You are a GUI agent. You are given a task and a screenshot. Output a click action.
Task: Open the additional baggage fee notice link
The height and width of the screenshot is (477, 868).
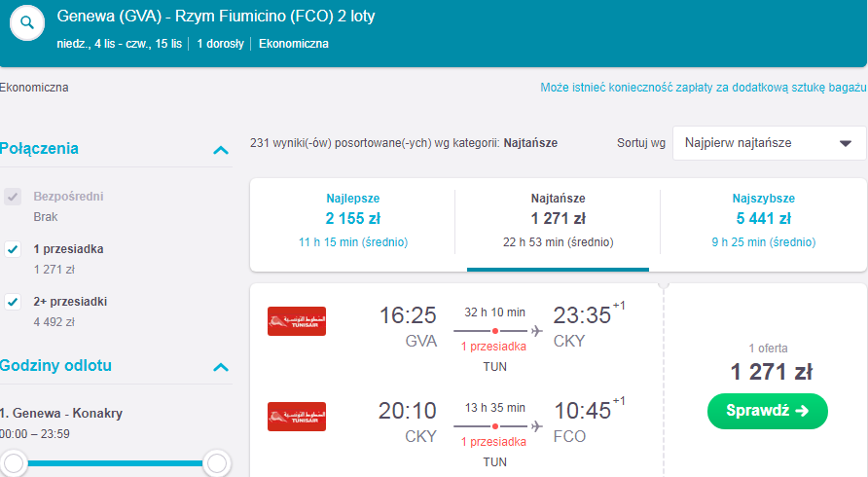[703, 88]
